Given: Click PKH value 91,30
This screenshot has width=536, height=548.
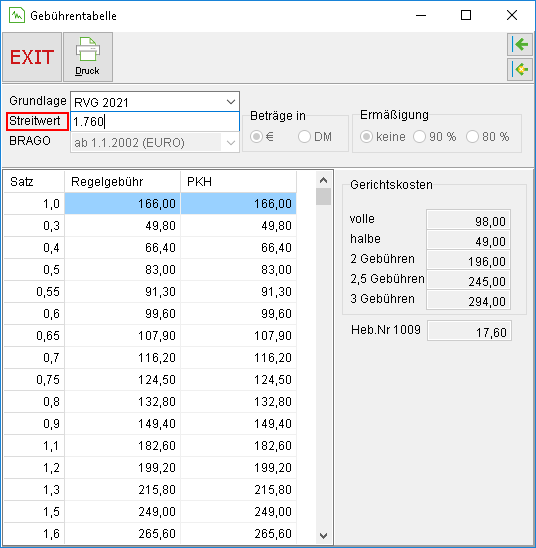Looking at the screenshot, I should (239, 291).
